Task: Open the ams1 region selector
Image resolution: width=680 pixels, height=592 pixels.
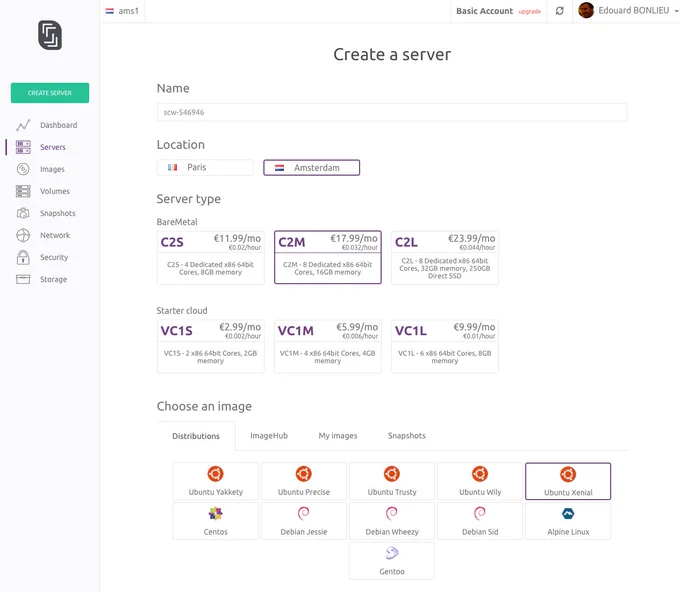Action: click(122, 11)
